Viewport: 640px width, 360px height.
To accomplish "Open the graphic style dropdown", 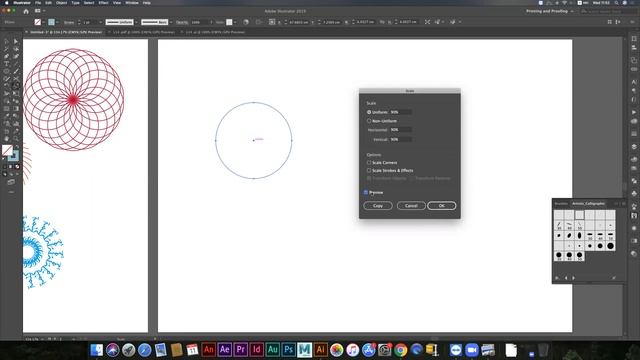I will coord(235,22).
